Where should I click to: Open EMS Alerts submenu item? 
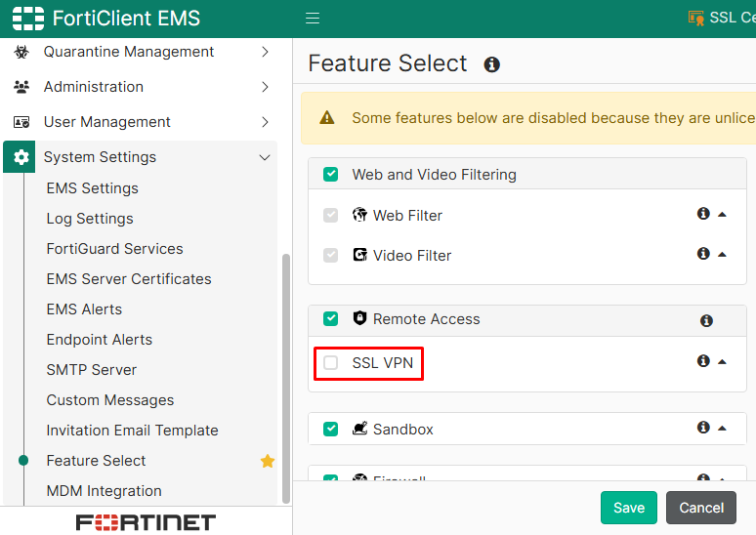point(84,309)
